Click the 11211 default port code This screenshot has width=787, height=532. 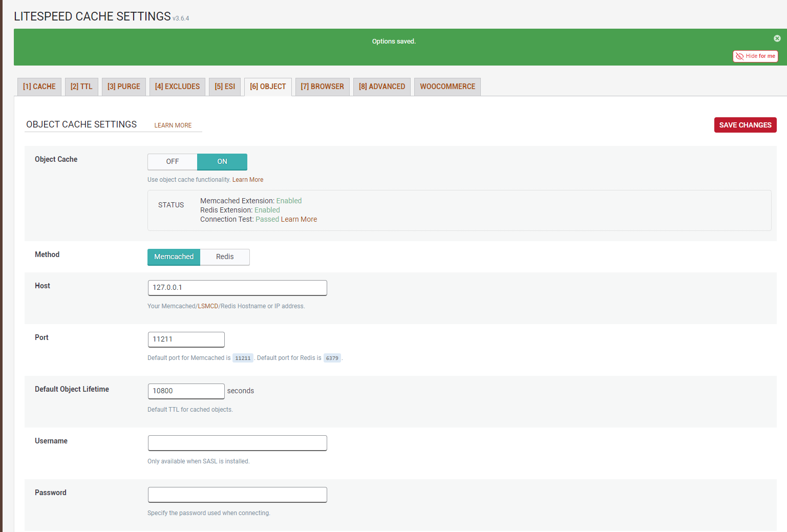(243, 358)
